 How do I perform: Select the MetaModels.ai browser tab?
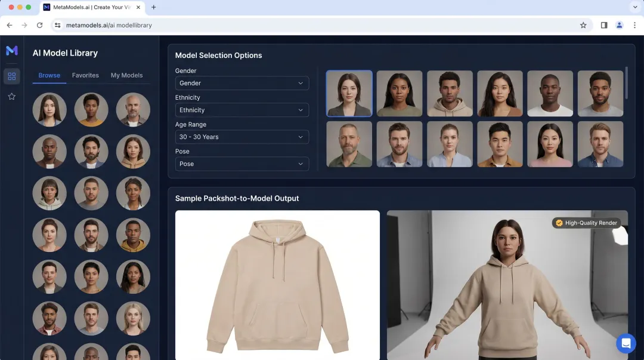(92, 7)
